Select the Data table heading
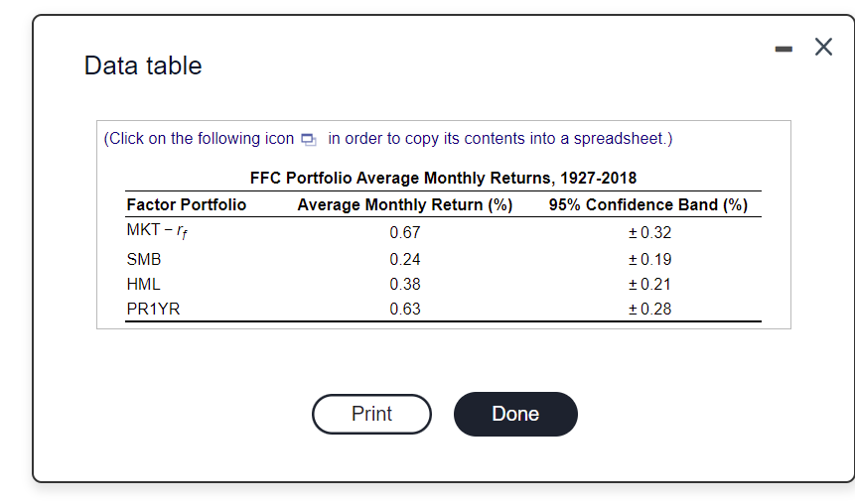The image size is (855, 504). pyautogui.click(x=143, y=65)
